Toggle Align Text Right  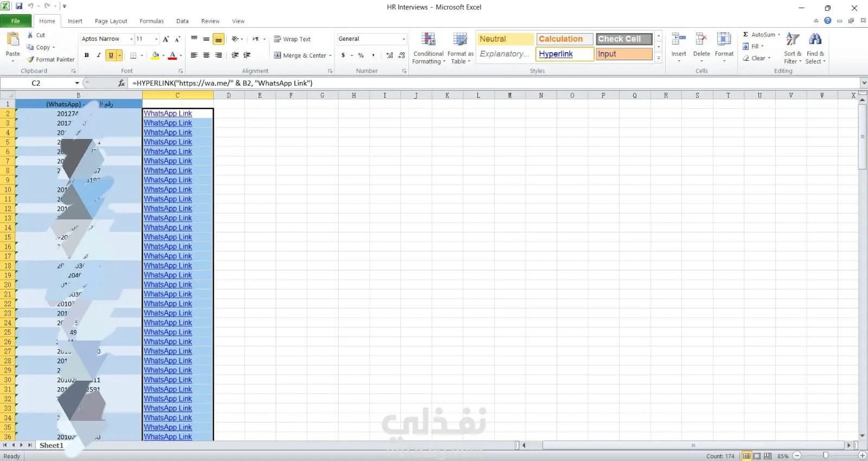pyautogui.click(x=219, y=55)
